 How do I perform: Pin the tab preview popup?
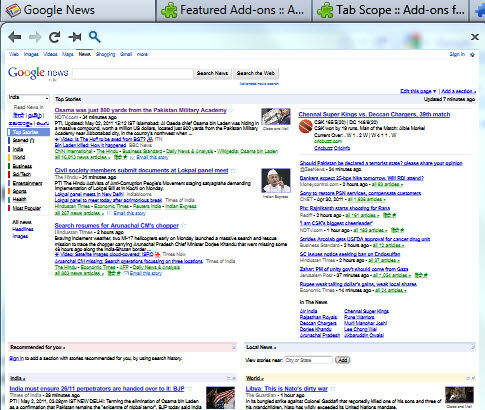coord(75,37)
